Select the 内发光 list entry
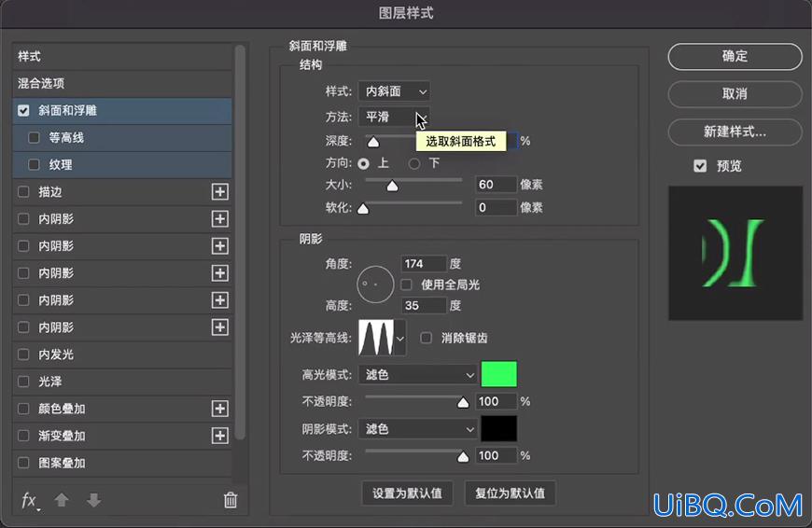Screen dimensions: 812x528 tap(122, 354)
